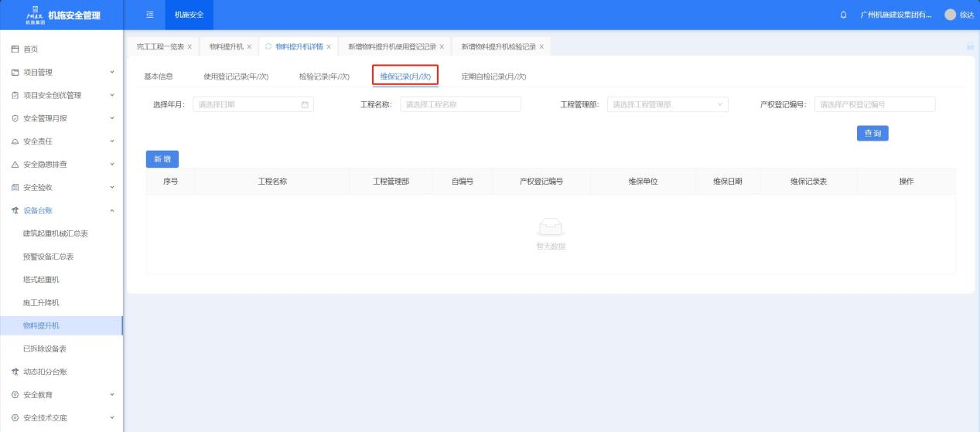The image size is (980, 432).
Task: Open 塔式起重机 in the sidebar
Action: (x=41, y=279)
